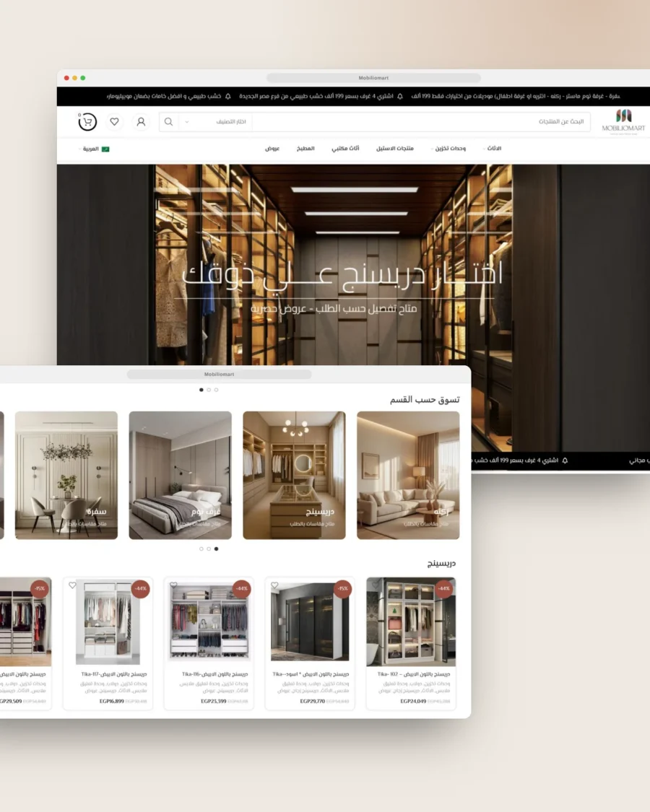Viewport: 650px width, 812px height.
Task: Open the دريسينج category card
Action: coord(294,476)
